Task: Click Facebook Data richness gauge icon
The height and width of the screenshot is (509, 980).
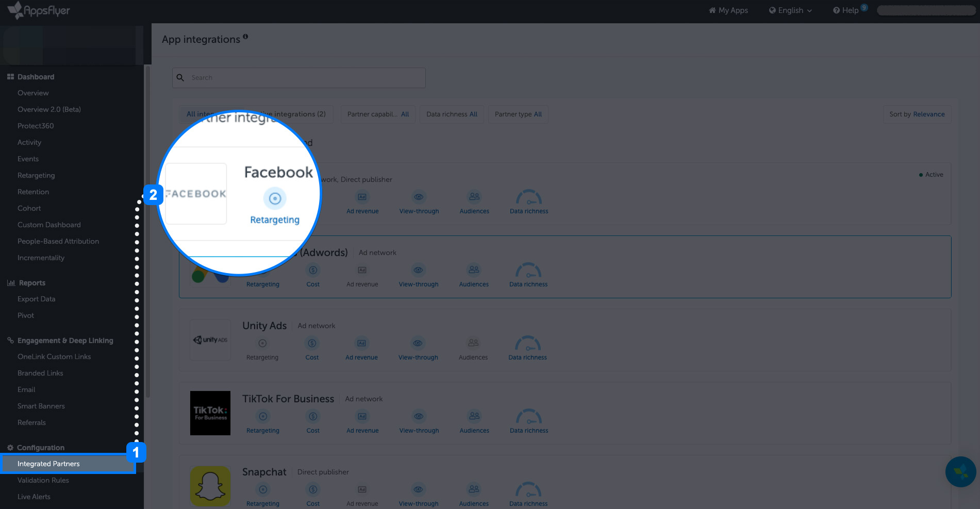Action: pyautogui.click(x=529, y=197)
